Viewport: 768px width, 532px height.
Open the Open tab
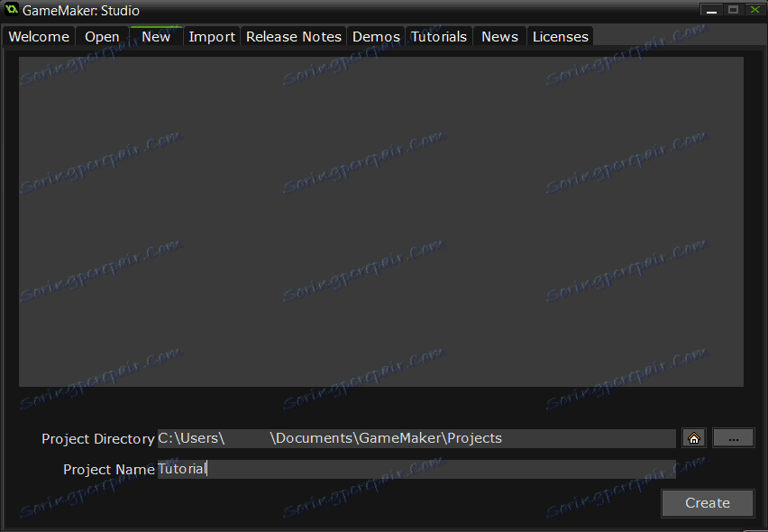[x=102, y=37]
